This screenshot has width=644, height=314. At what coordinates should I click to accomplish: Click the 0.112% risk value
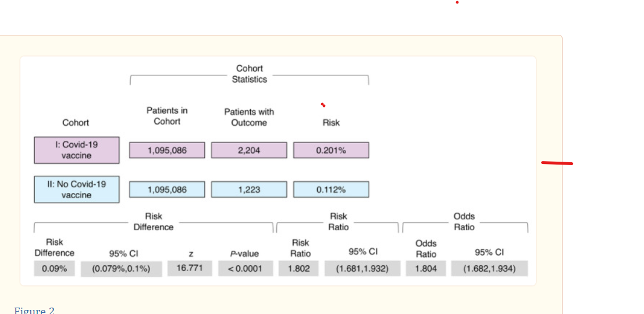coord(331,190)
